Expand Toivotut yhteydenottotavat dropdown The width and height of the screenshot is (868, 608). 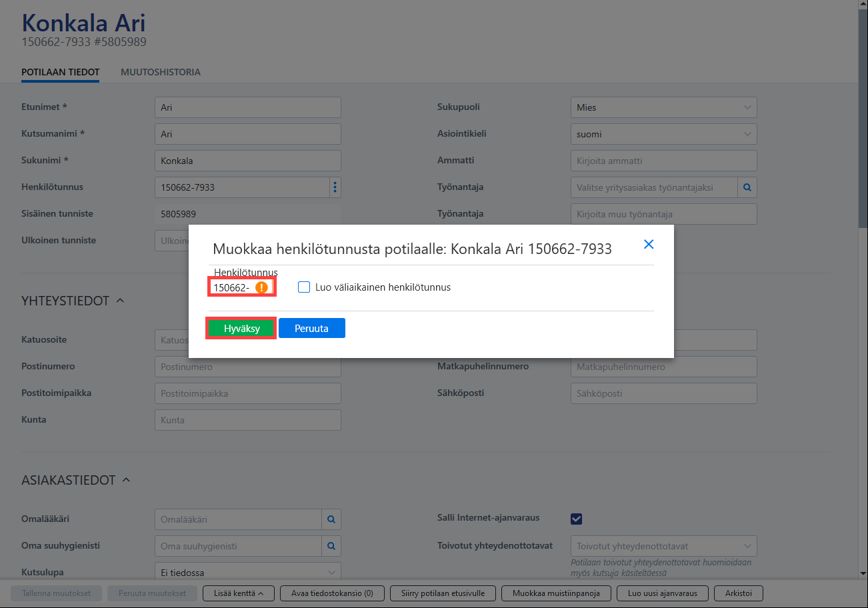click(664, 546)
